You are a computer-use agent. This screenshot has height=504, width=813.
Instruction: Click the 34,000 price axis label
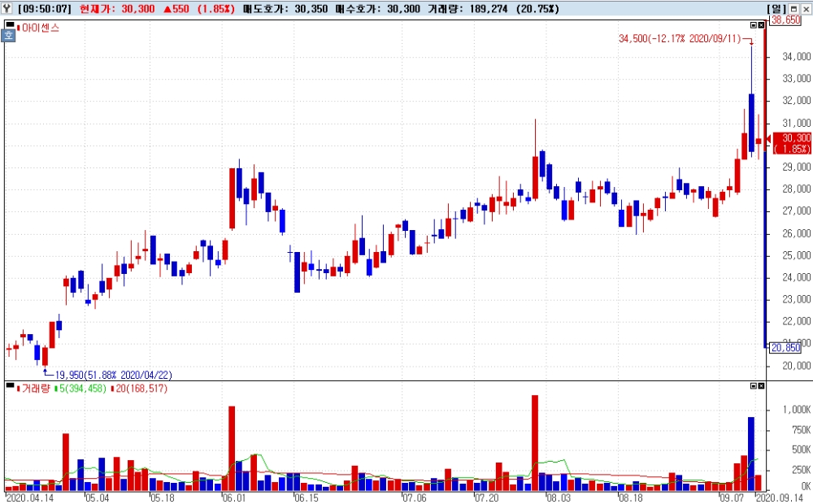(x=797, y=56)
